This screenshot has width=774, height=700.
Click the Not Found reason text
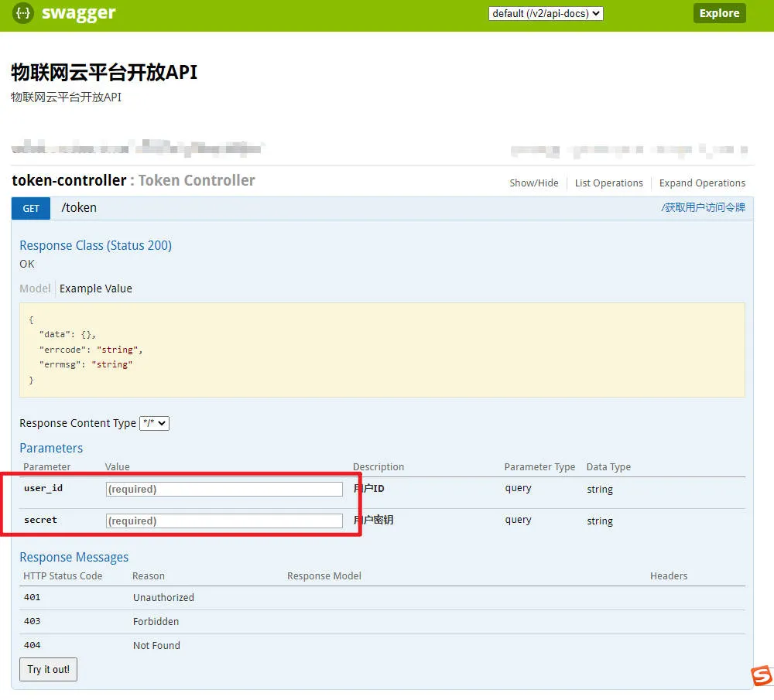coord(156,645)
